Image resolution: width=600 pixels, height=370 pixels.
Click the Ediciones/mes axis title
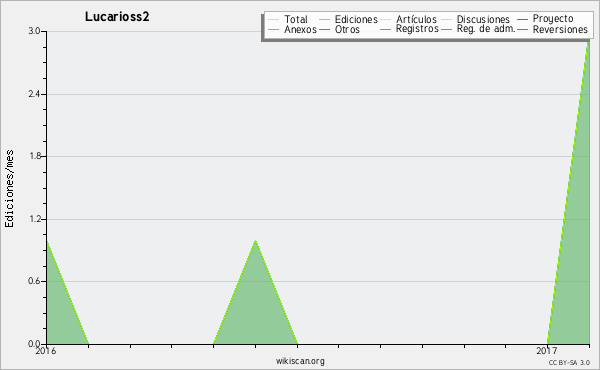click(x=9, y=189)
